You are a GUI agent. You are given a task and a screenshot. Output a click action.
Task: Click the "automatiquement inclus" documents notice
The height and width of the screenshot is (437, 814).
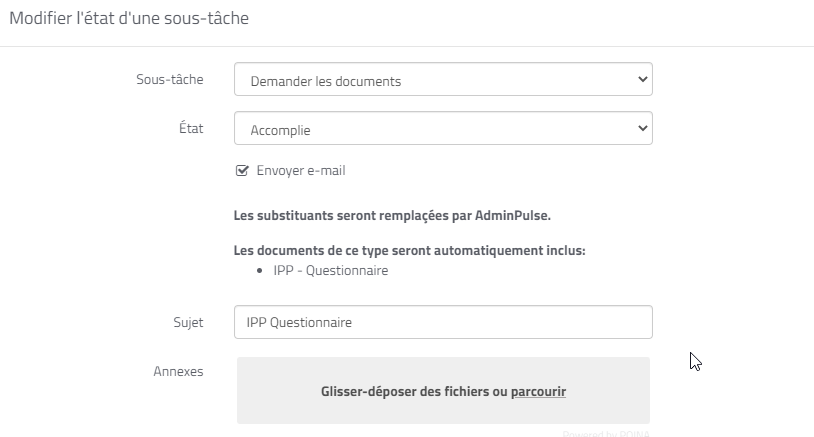409,250
